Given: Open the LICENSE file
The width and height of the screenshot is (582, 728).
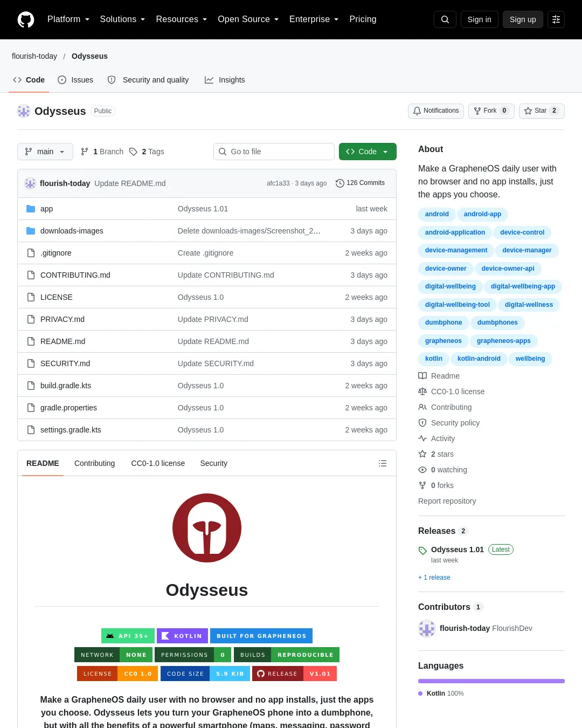Looking at the screenshot, I should tap(57, 297).
